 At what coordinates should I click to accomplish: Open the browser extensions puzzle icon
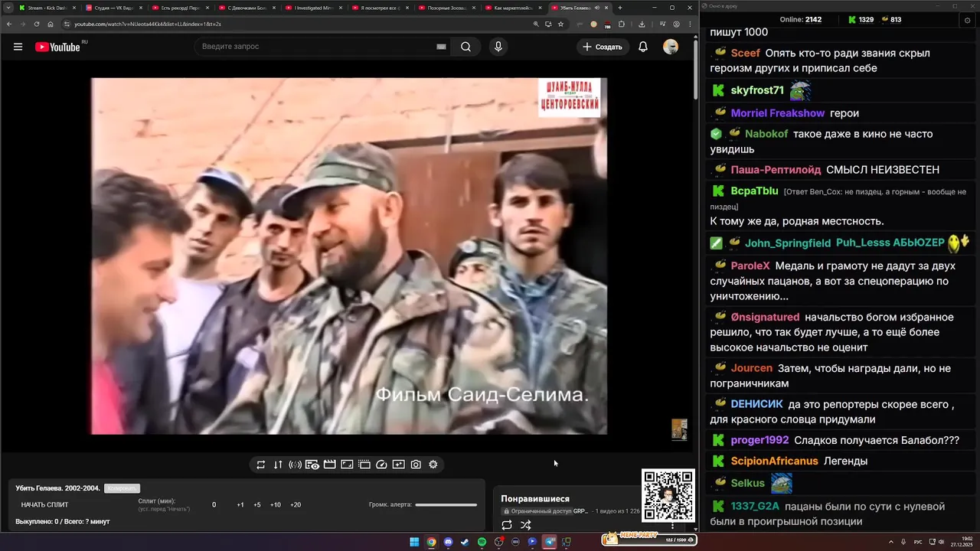pyautogui.click(x=621, y=24)
